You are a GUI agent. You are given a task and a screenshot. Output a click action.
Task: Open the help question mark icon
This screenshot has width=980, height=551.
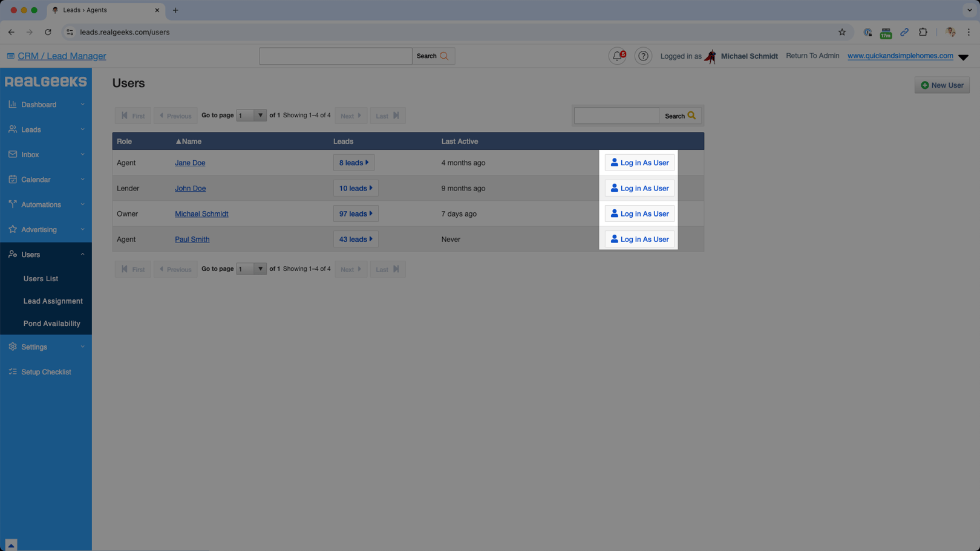643,56
